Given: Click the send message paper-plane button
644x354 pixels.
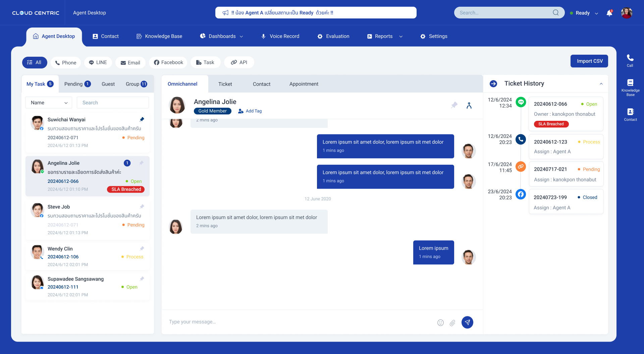Looking at the screenshot, I should 467,322.
